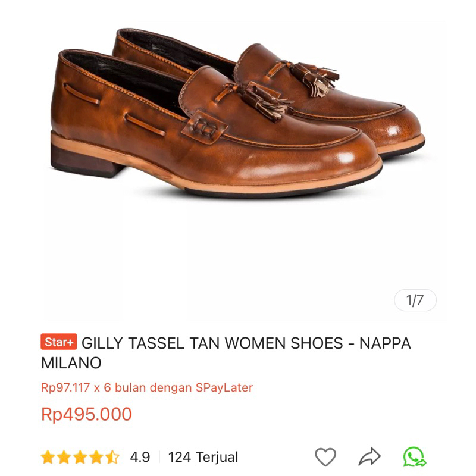Tap the Rp495.000 price

(x=86, y=415)
